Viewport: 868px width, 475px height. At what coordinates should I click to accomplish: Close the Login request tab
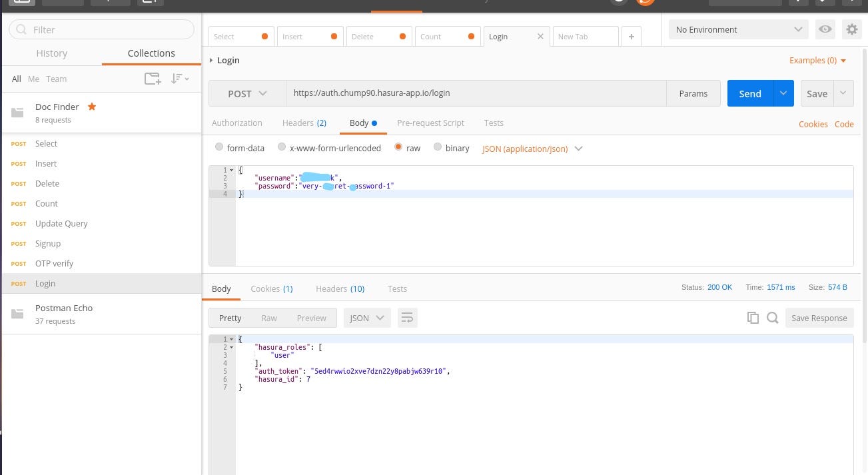pyautogui.click(x=540, y=37)
